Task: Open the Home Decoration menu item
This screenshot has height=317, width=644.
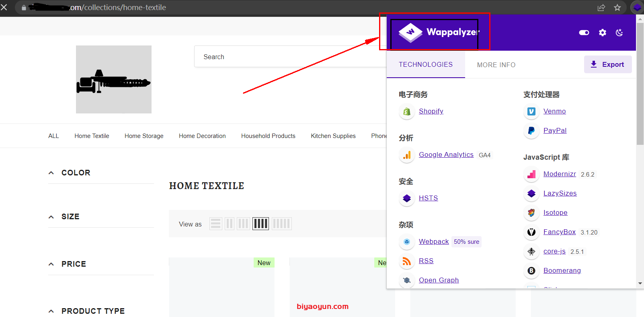Action: 202,136
